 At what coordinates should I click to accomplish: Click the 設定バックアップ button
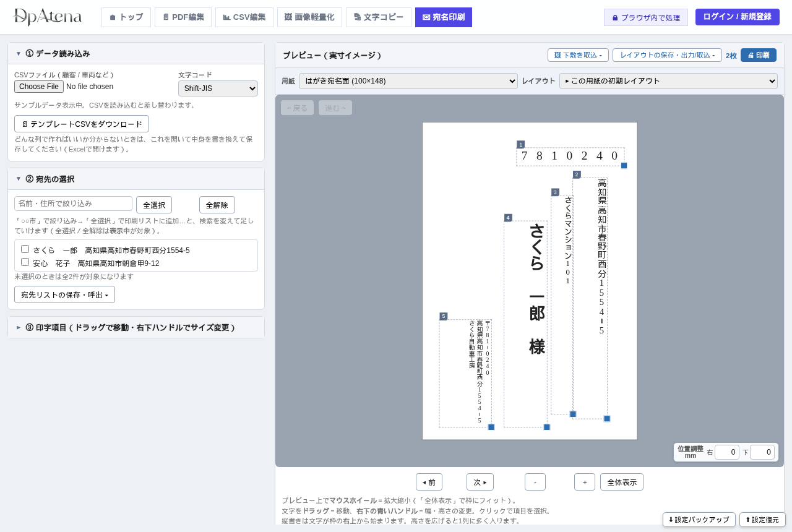[x=699, y=520]
